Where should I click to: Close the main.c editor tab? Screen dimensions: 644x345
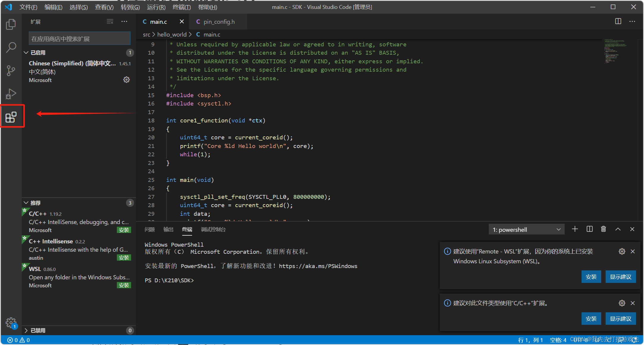[182, 22]
